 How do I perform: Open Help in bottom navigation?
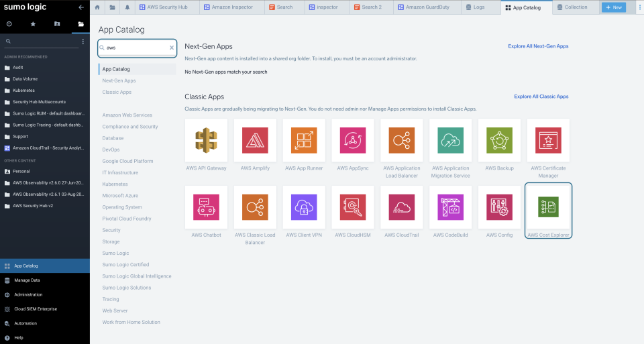(45, 337)
